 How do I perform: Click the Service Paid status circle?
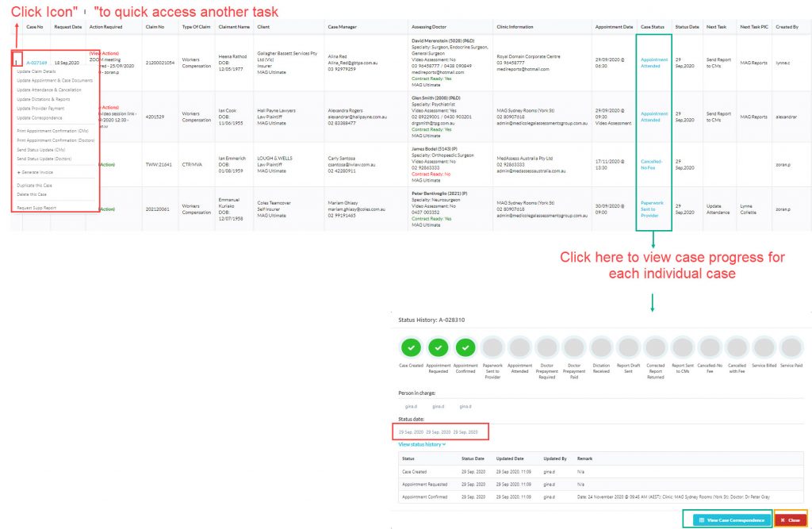click(x=791, y=347)
